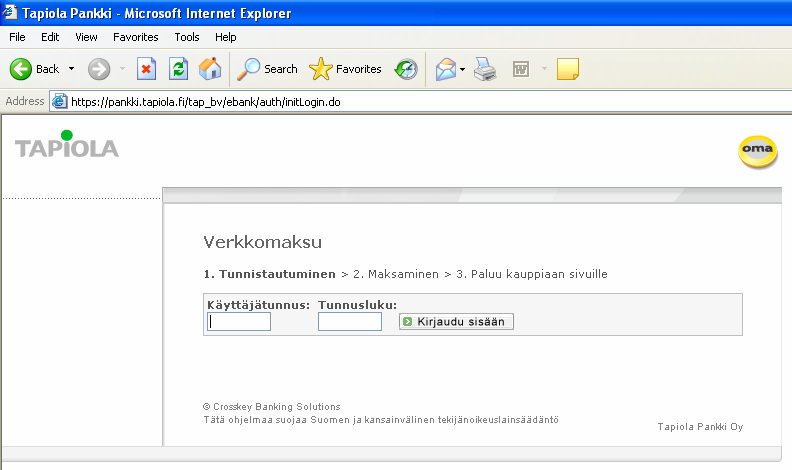
Task: Click the Tapiola Pankki Oy footer text
Action: click(700, 427)
